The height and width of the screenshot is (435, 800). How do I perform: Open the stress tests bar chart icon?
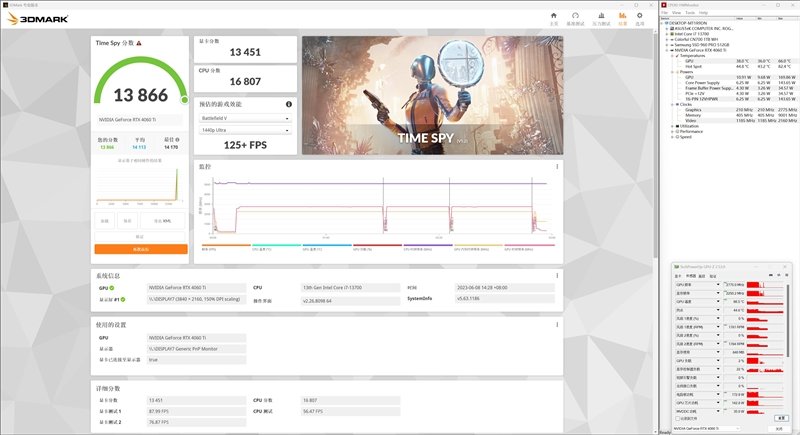click(x=601, y=16)
